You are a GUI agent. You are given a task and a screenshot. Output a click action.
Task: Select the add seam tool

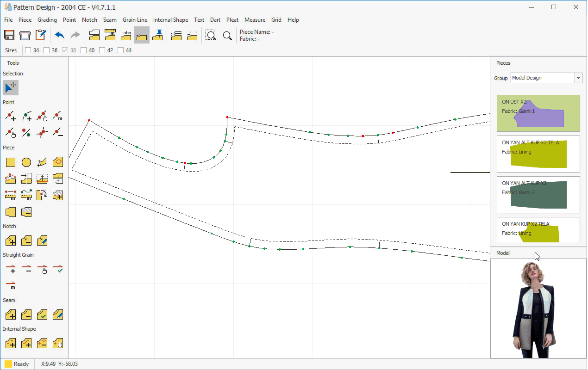tap(11, 315)
